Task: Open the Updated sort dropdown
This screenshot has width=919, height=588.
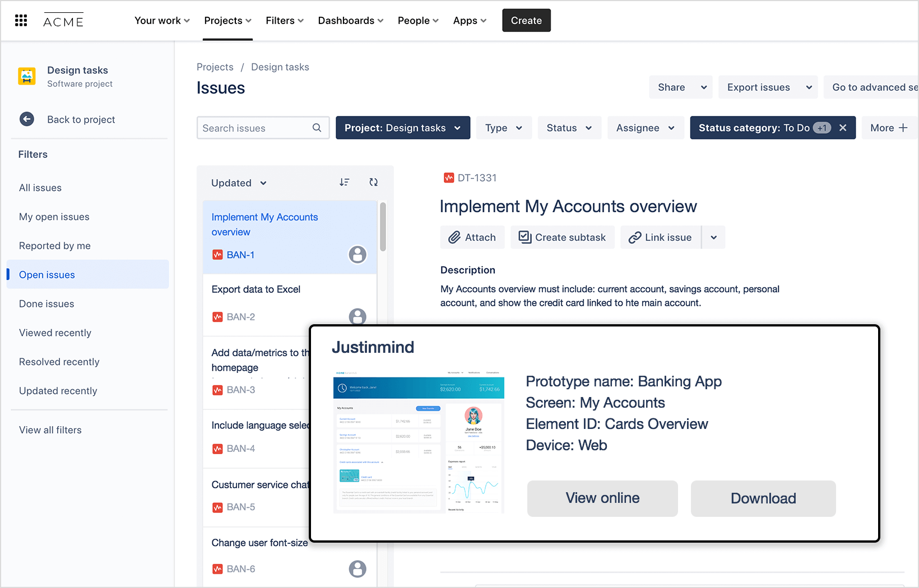Action: 239,183
